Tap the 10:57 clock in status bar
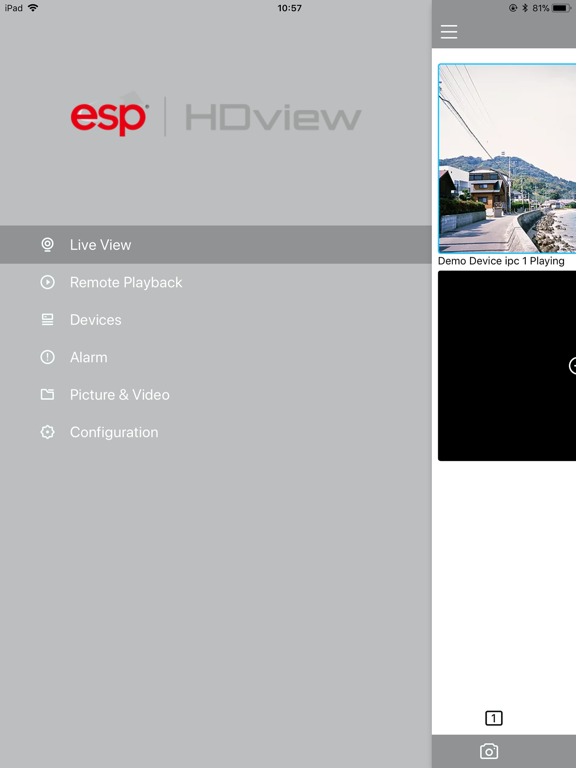This screenshot has width=576, height=768. click(289, 8)
